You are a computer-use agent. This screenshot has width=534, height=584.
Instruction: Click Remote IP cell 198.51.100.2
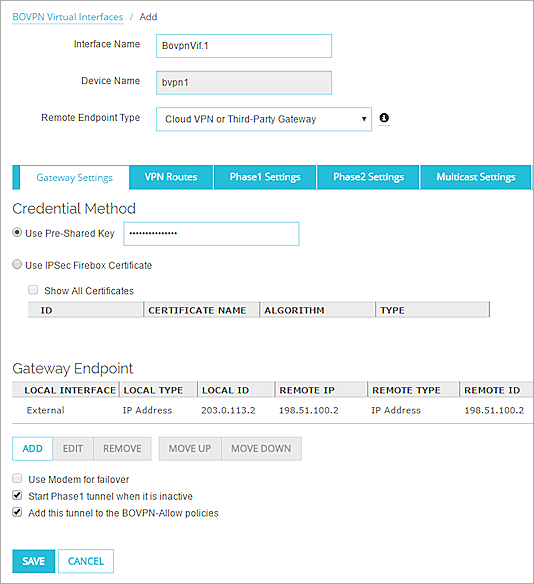pyautogui.click(x=309, y=410)
